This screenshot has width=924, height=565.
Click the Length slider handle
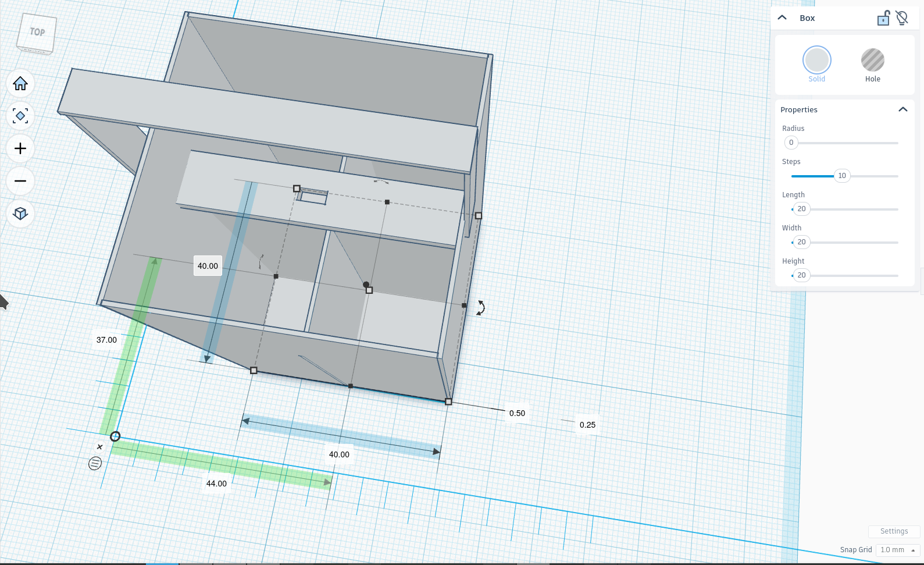(x=801, y=209)
